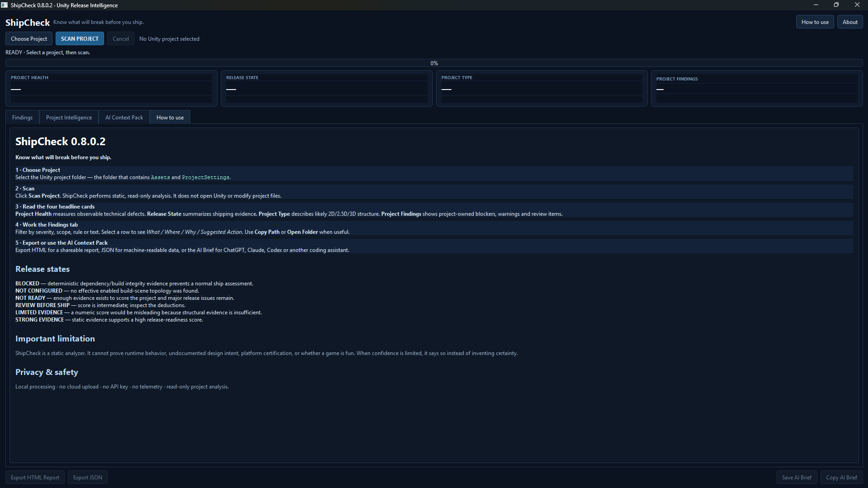Click the ShipCheck app icon in title bar

coord(5,5)
